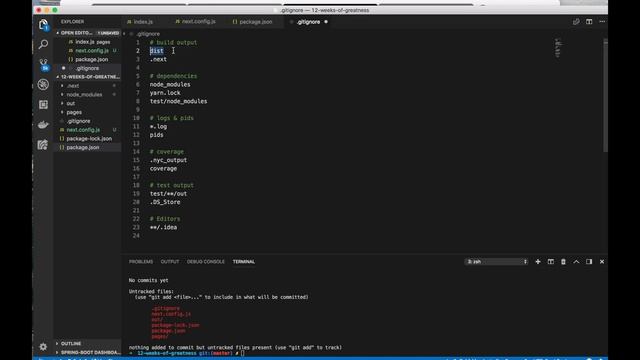Click 'node_modules' on line 6
This screenshot has height=360, width=640.
[170, 84]
